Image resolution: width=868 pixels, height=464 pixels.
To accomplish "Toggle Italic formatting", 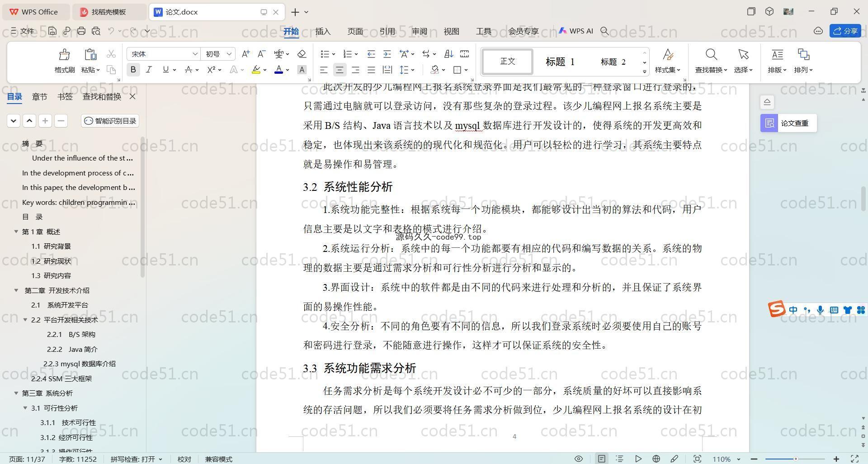I will pos(149,70).
